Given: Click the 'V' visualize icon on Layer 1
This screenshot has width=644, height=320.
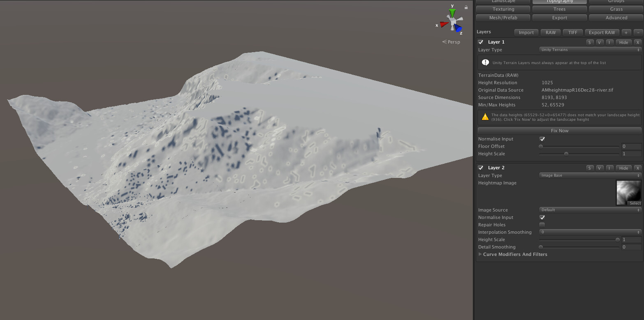Looking at the screenshot, I should coord(599,42).
